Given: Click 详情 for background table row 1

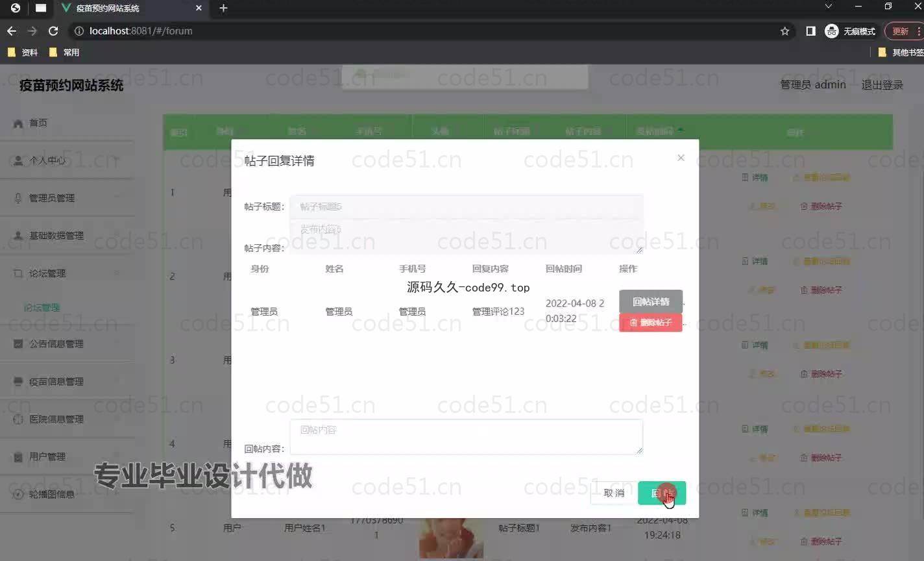Looking at the screenshot, I should (x=755, y=177).
